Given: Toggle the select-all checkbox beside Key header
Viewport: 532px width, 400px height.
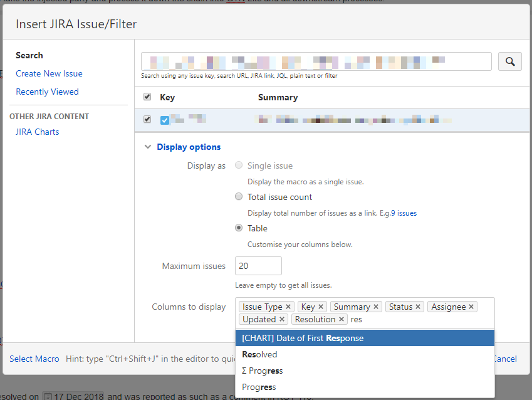Looking at the screenshot, I should tap(147, 97).
